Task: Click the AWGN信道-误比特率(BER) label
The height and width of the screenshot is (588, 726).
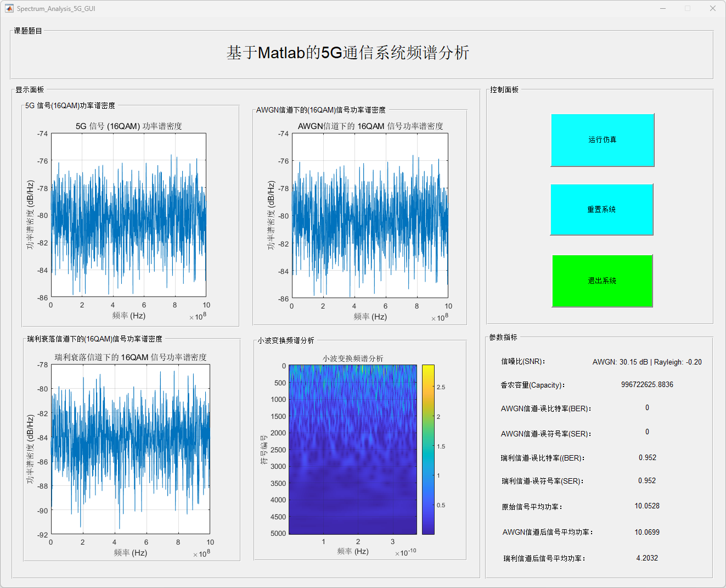Action: [545, 409]
